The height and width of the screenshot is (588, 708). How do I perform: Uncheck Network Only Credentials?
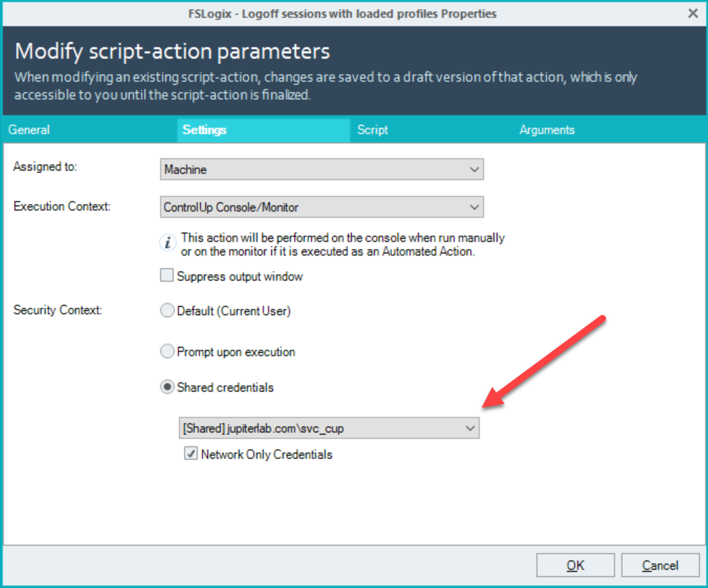click(191, 453)
